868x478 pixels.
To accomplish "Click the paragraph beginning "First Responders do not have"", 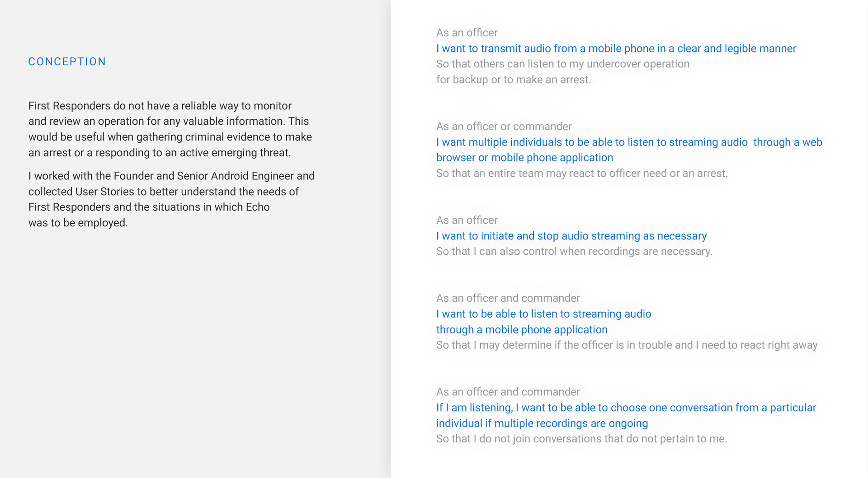I will click(x=170, y=129).
